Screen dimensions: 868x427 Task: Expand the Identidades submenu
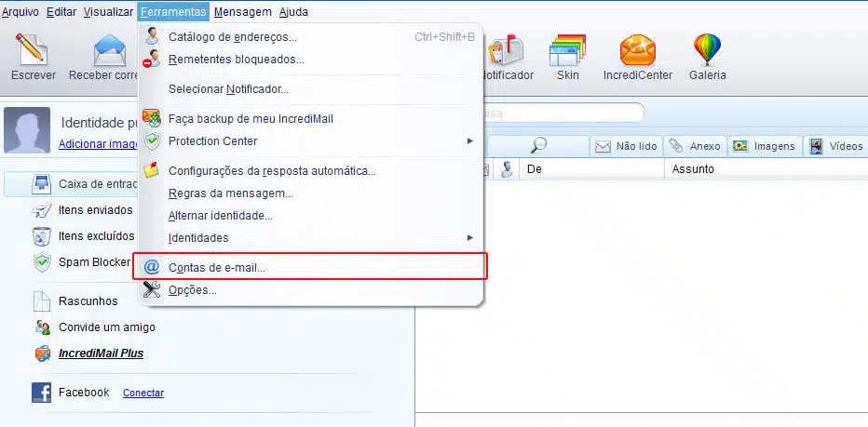tap(469, 238)
